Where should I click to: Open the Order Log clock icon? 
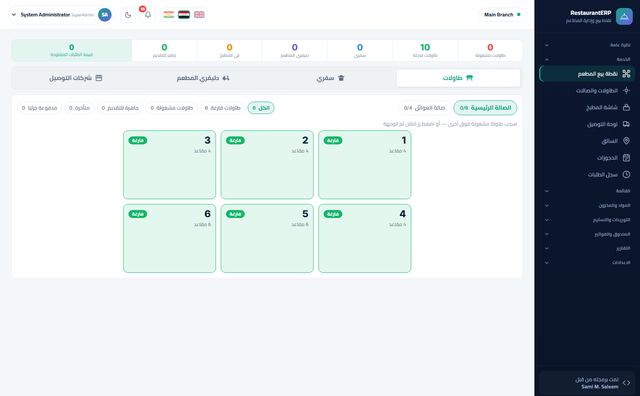[626, 174]
